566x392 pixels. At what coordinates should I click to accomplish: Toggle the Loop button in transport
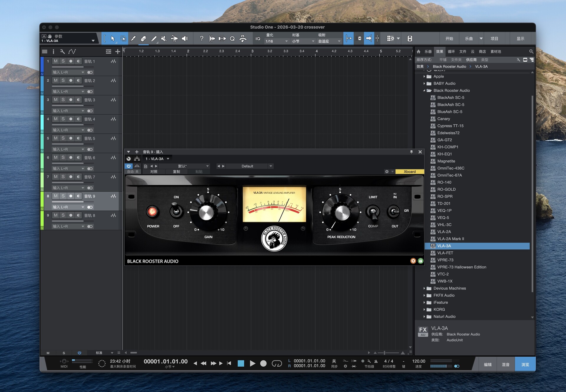277,363
